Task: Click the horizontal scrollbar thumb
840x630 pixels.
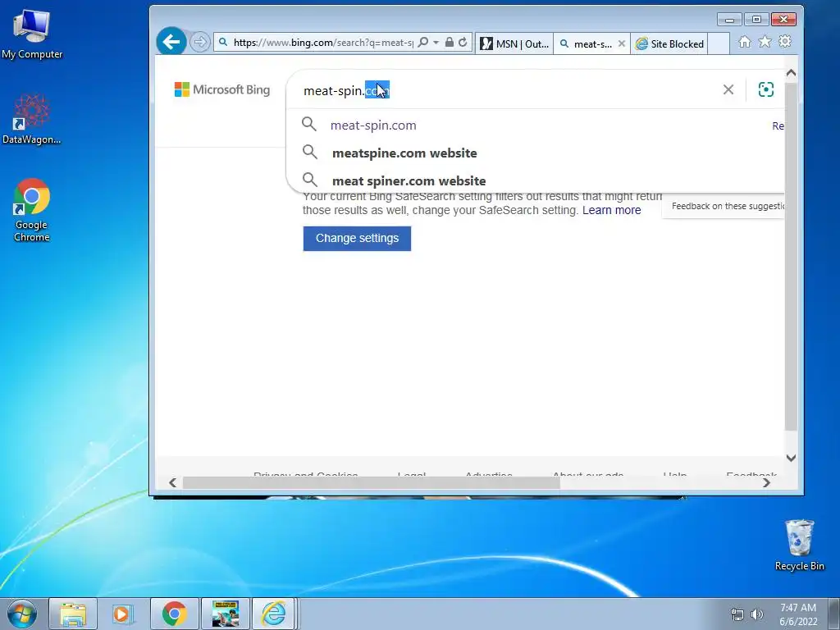Action: (x=372, y=482)
